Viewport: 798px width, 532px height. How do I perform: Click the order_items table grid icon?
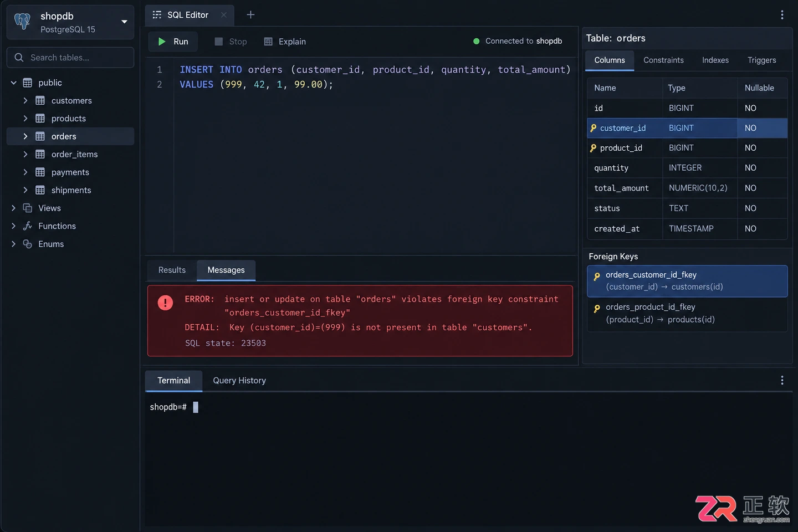tap(40, 154)
